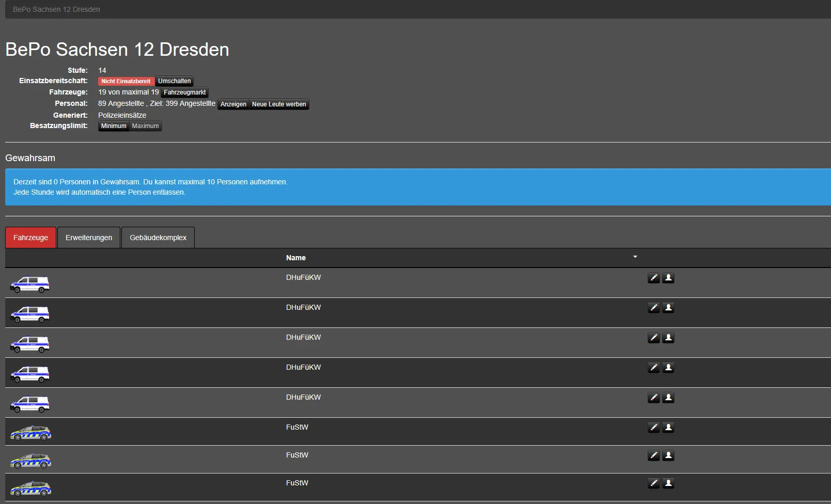Sort the table by Name header

(x=296, y=258)
